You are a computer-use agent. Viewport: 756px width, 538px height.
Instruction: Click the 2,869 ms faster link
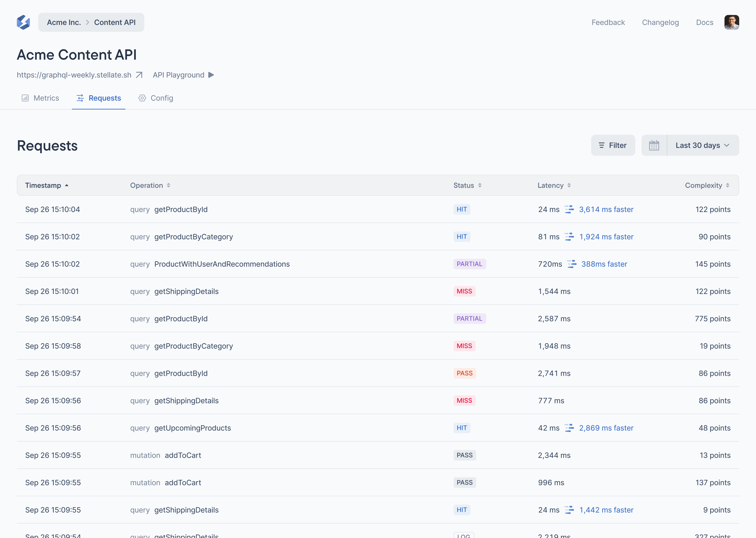click(x=606, y=428)
